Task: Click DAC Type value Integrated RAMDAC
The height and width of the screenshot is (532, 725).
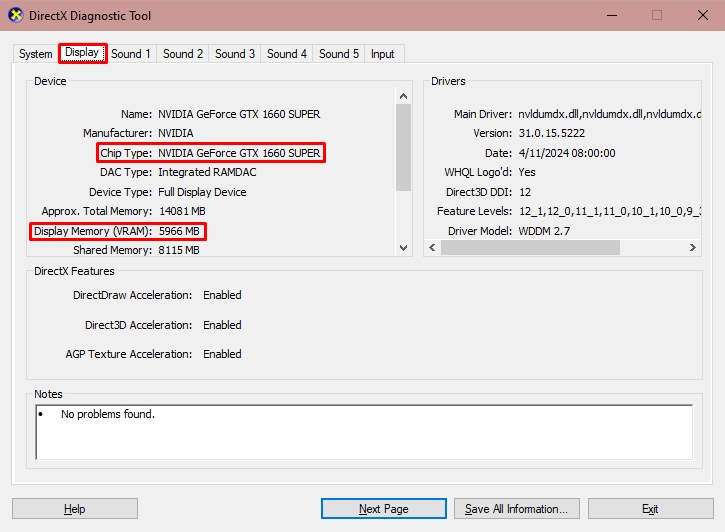Action: pyautogui.click(x=207, y=172)
